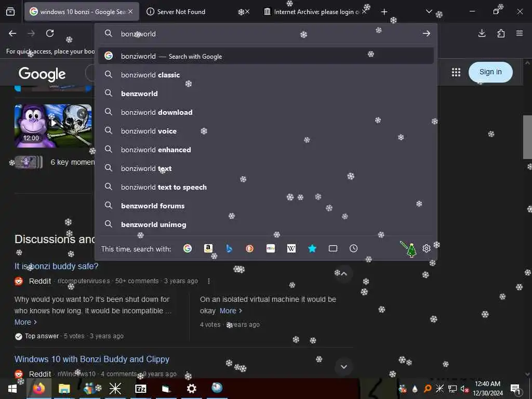
Task: Search in history clock icon
Action: (353, 248)
